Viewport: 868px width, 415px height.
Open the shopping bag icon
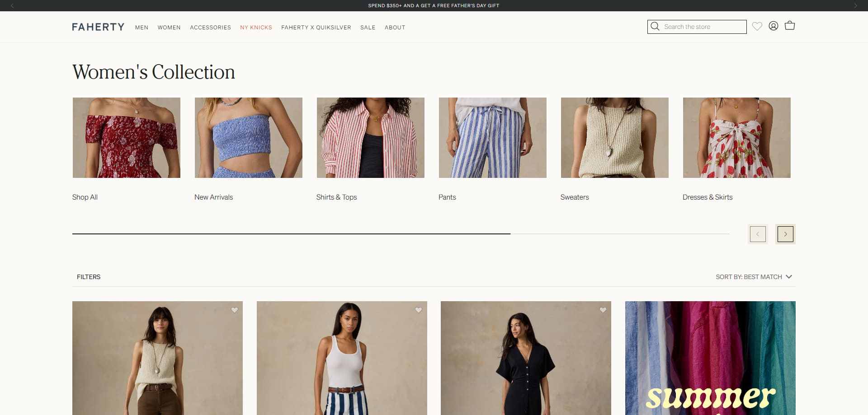[x=790, y=25]
